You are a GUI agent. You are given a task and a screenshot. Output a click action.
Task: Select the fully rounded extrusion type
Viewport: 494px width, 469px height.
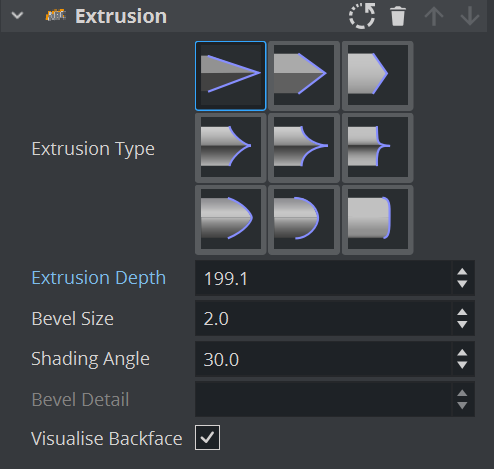tap(304, 220)
